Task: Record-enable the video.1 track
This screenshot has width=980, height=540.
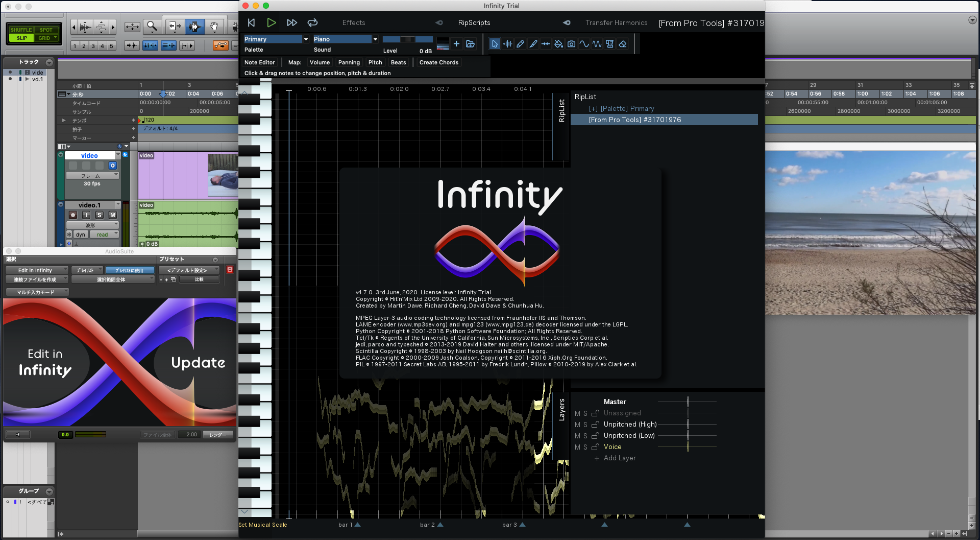Action: [x=73, y=215]
